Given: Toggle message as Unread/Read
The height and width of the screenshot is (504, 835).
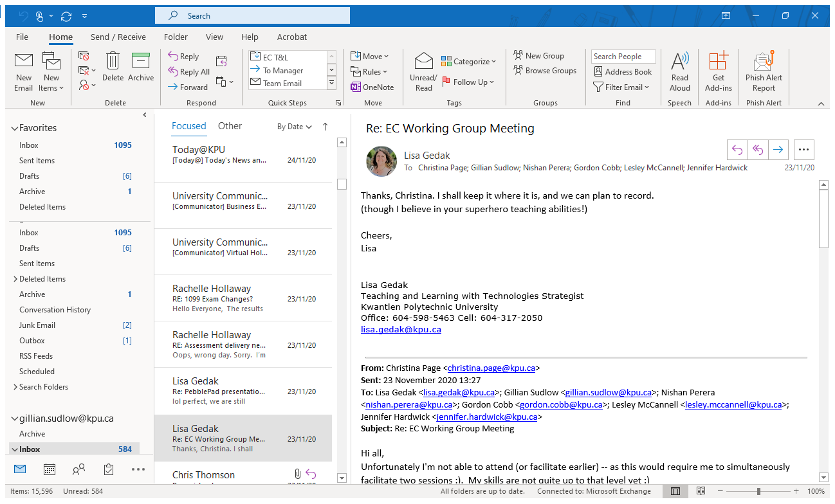Looking at the screenshot, I should tap(423, 71).
